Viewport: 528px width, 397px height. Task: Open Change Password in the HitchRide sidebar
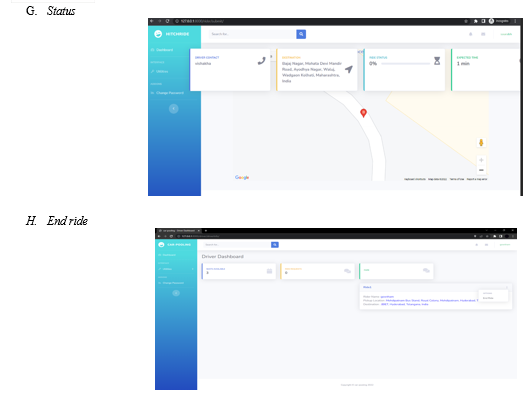[x=167, y=93]
